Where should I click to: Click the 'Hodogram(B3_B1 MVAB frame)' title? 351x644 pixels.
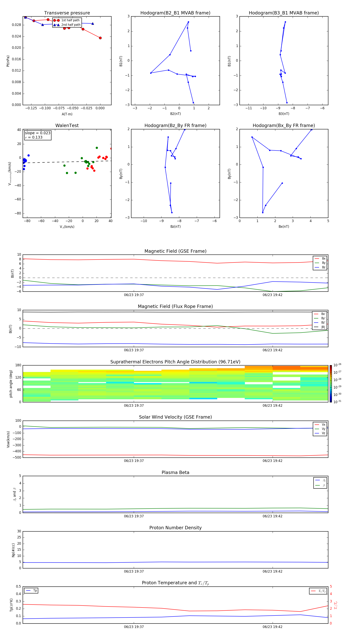pos(284,13)
